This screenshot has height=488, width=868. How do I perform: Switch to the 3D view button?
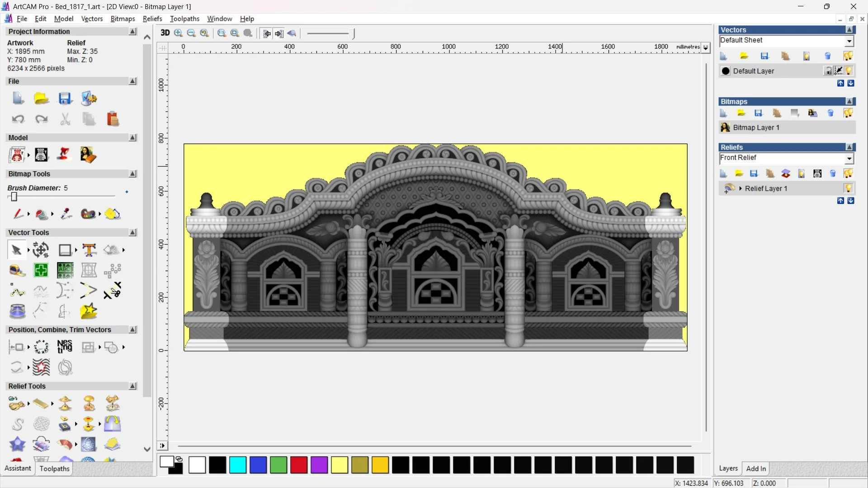(x=165, y=33)
